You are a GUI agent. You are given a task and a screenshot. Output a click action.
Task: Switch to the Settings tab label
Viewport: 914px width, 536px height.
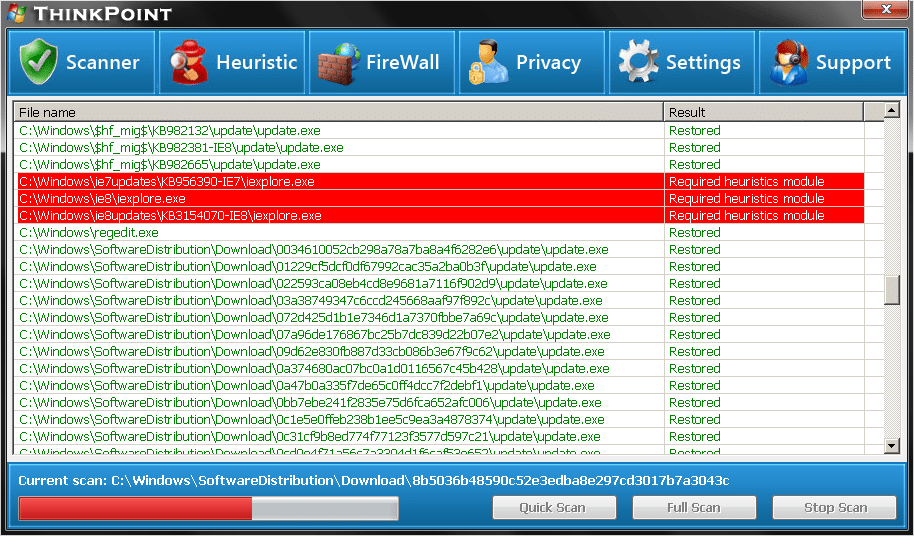703,63
